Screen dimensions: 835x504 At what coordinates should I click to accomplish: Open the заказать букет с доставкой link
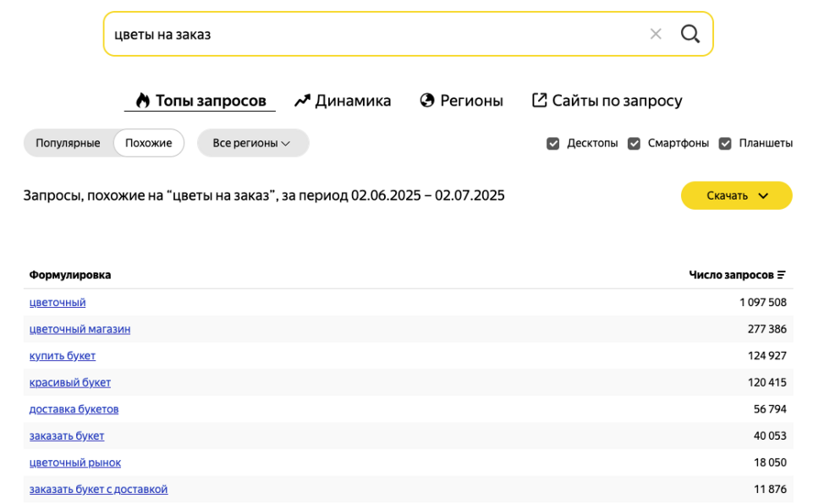click(98, 488)
